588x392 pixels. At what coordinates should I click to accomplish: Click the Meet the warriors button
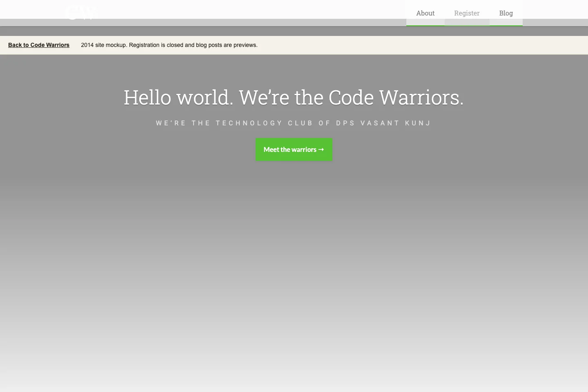click(x=294, y=149)
